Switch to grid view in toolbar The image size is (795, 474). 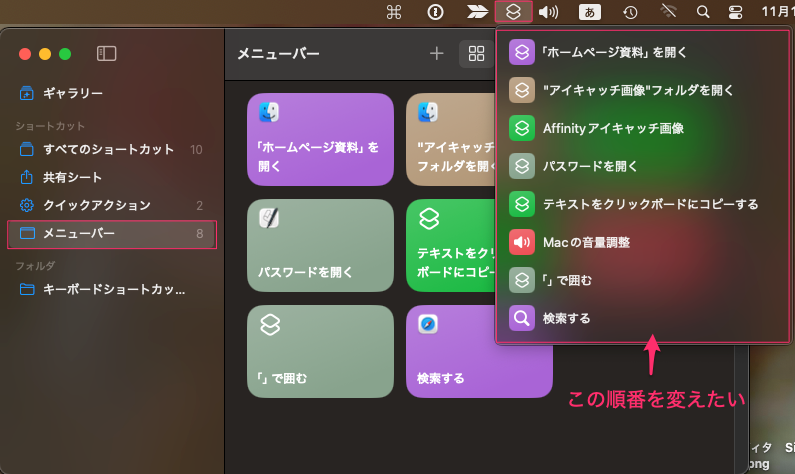coord(472,54)
